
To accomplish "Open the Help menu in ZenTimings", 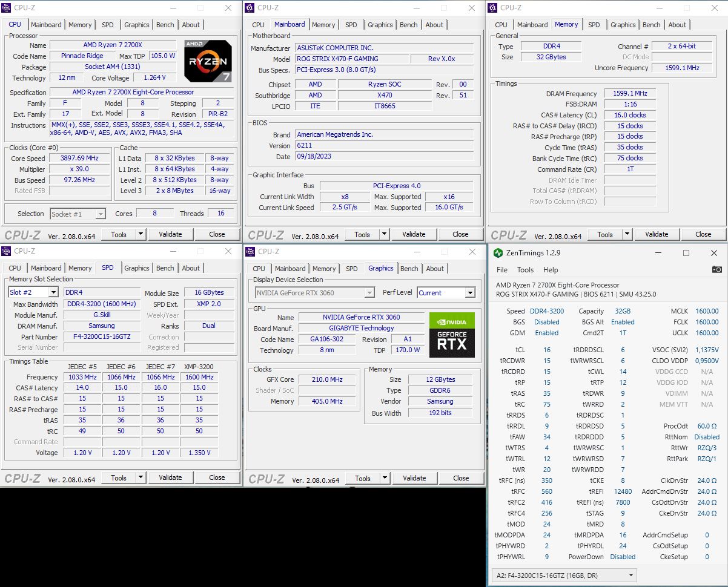I will click(x=551, y=270).
